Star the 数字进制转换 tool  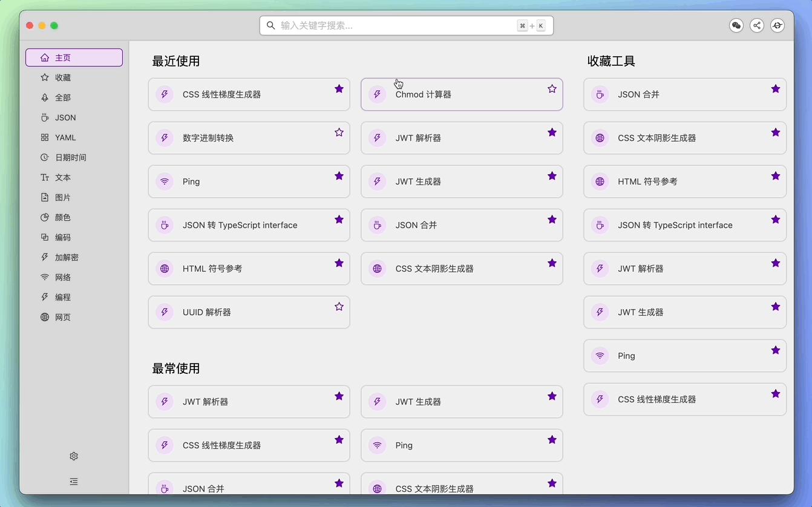[339, 132]
